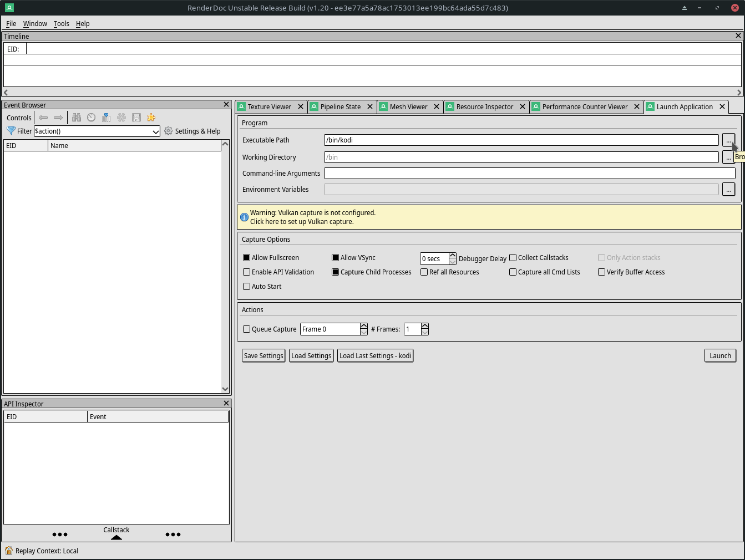Open Environment Variables editor button
The image size is (745, 560).
(728, 190)
